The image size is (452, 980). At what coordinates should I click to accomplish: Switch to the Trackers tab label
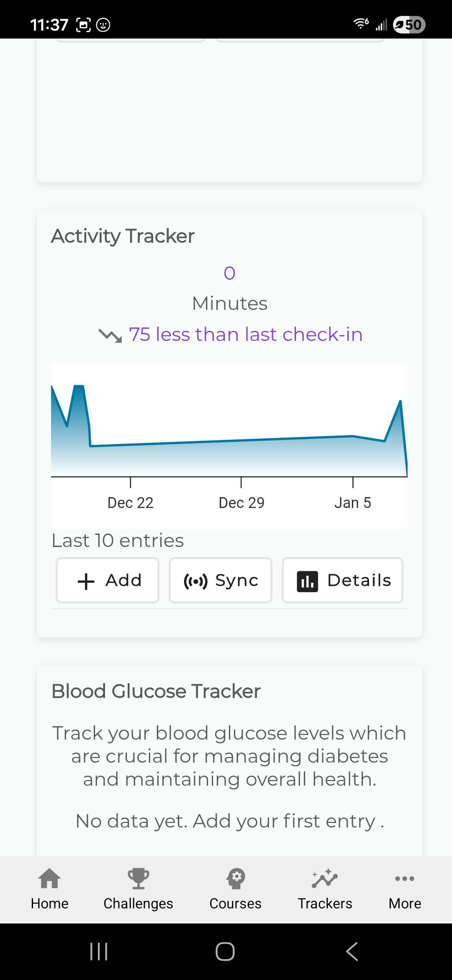point(325,904)
